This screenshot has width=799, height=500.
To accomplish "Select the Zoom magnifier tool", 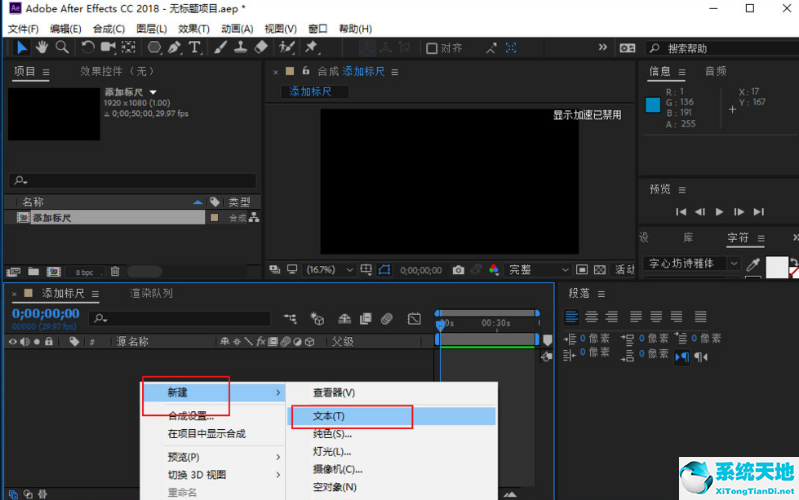I will point(62,48).
